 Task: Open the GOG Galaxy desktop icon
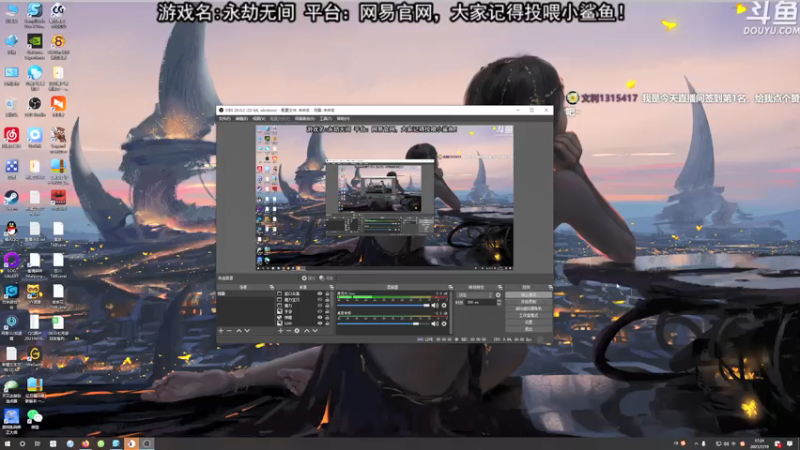click(11, 260)
